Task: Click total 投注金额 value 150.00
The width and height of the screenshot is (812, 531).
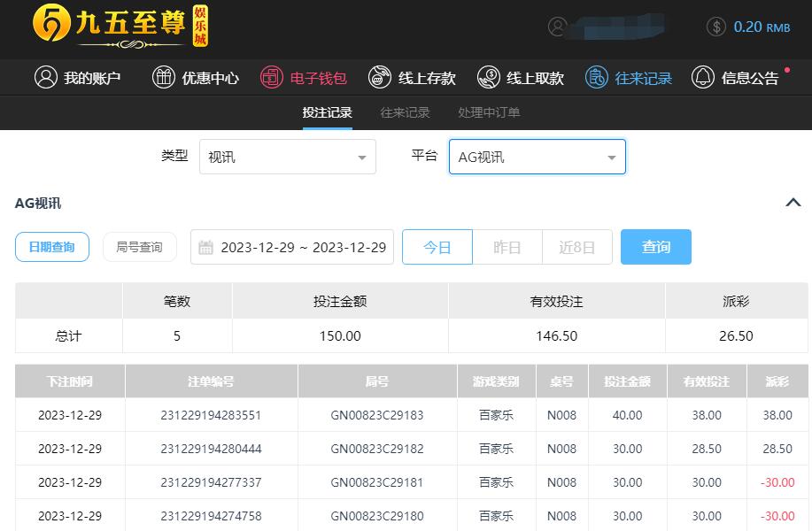Action: [x=340, y=336]
